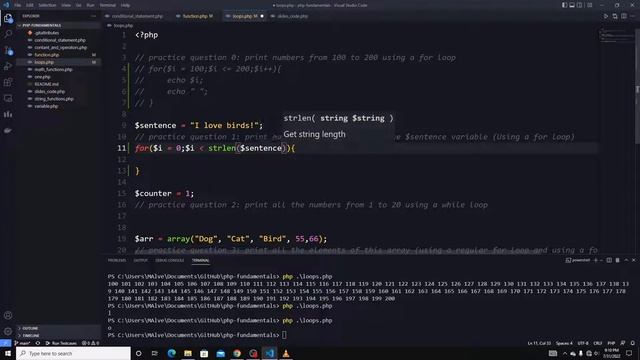Viewport: 640px width, 360px height.
Task: Open the View menu
Action: click(66, 5)
